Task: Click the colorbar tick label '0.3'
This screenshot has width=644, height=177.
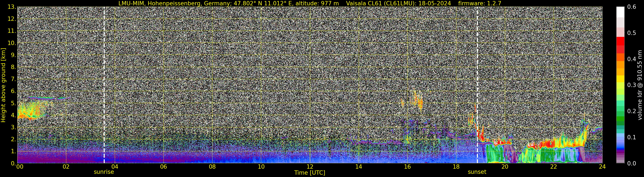Action: 632,85
